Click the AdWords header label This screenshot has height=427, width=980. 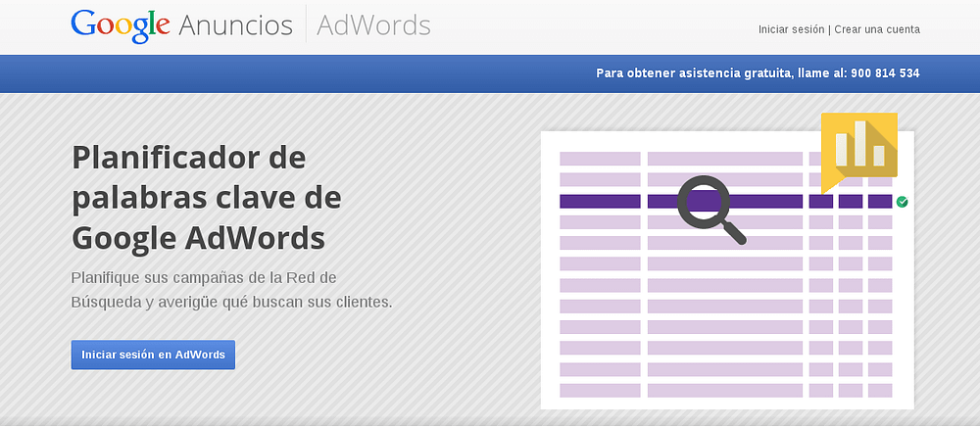[x=373, y=25]
